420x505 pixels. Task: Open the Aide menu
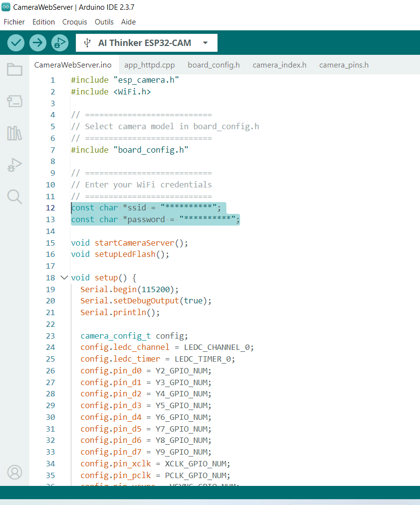tap(128, 22)
